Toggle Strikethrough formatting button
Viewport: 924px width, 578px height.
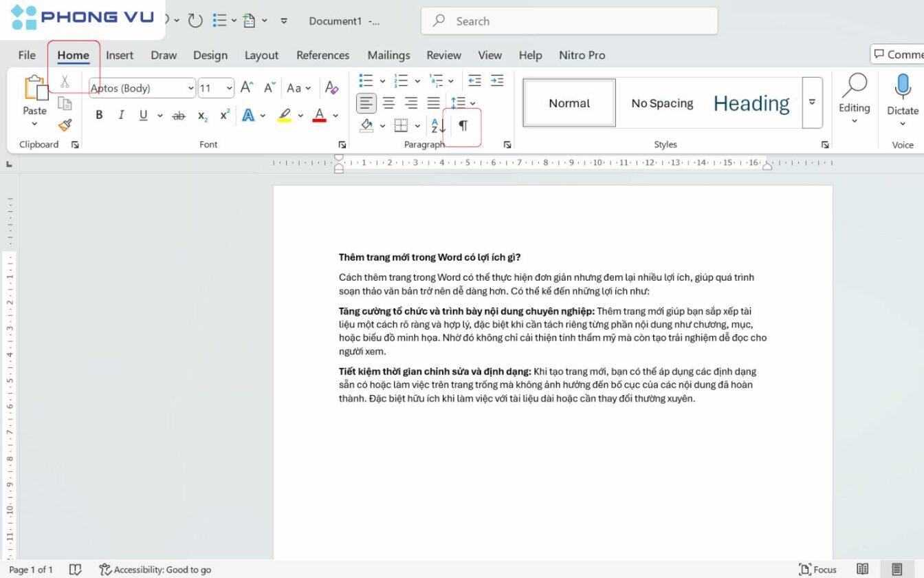[x=179, y=116]
